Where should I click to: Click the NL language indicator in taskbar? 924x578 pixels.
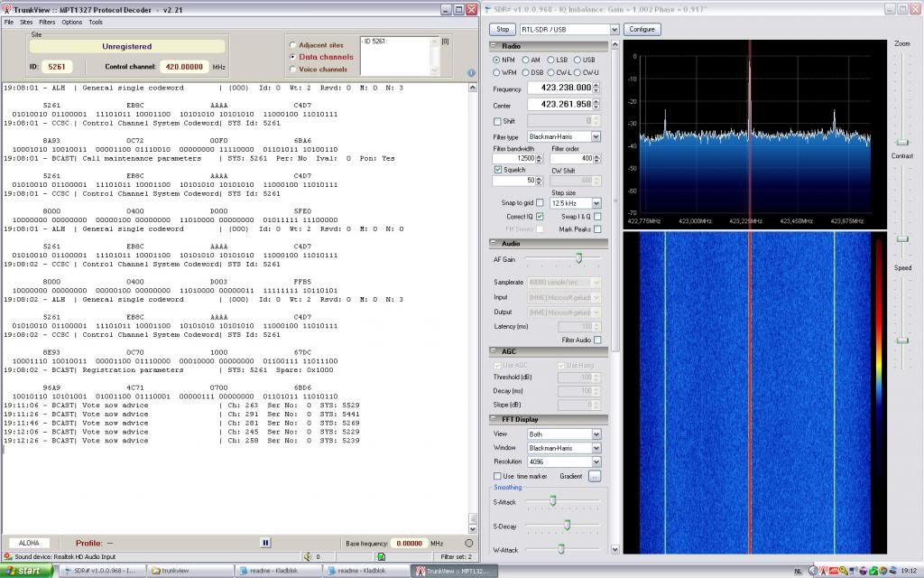tap(798, 571)
